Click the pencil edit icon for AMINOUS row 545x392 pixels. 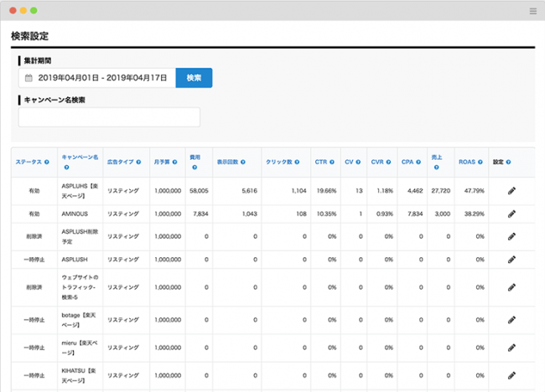point(511,214)
